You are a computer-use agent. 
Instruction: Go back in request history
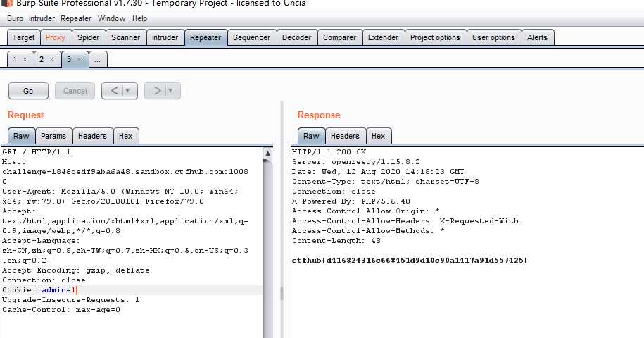pyautogui.click(x=114, y=91)
